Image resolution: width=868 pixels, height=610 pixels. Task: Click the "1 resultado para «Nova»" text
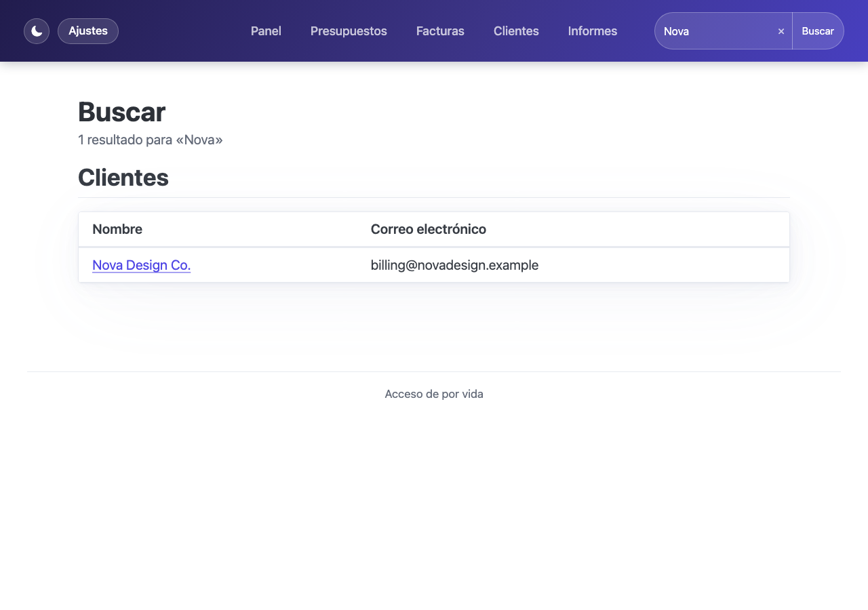(x=151, y=140)
